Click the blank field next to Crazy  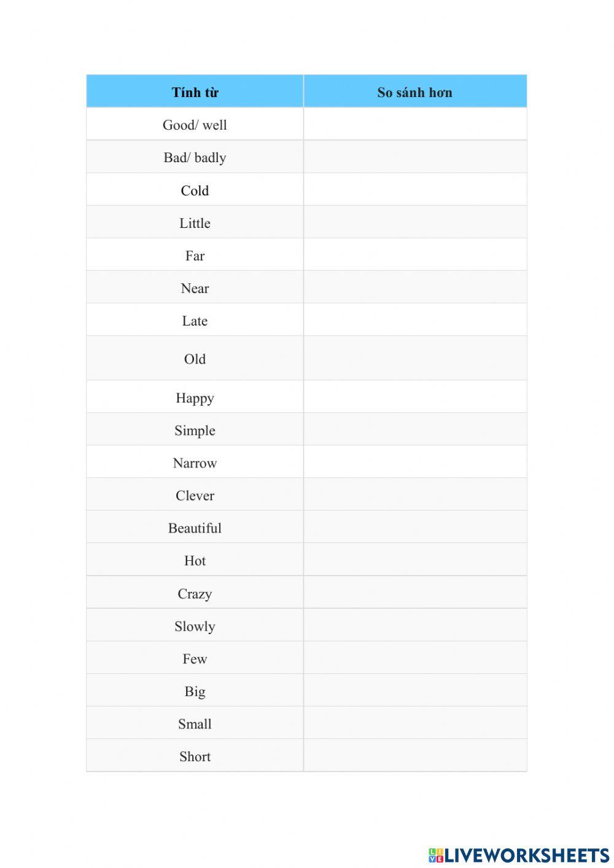pyautogui.click(x=415, y=593)
